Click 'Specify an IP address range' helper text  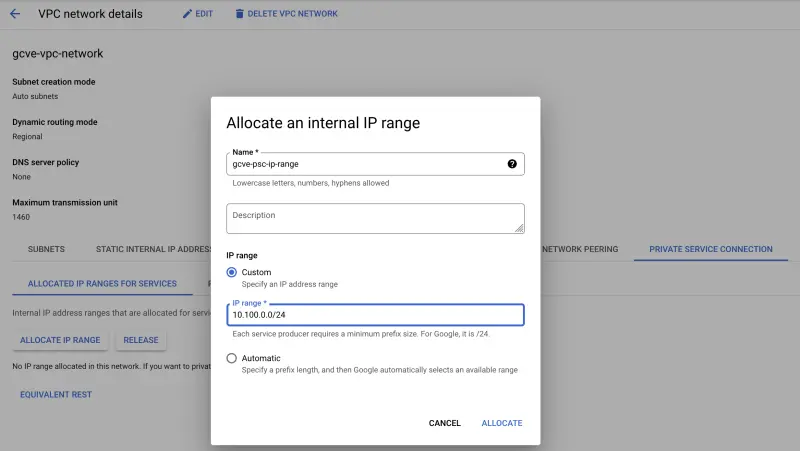pyautogui.click(x=290, y=284)
